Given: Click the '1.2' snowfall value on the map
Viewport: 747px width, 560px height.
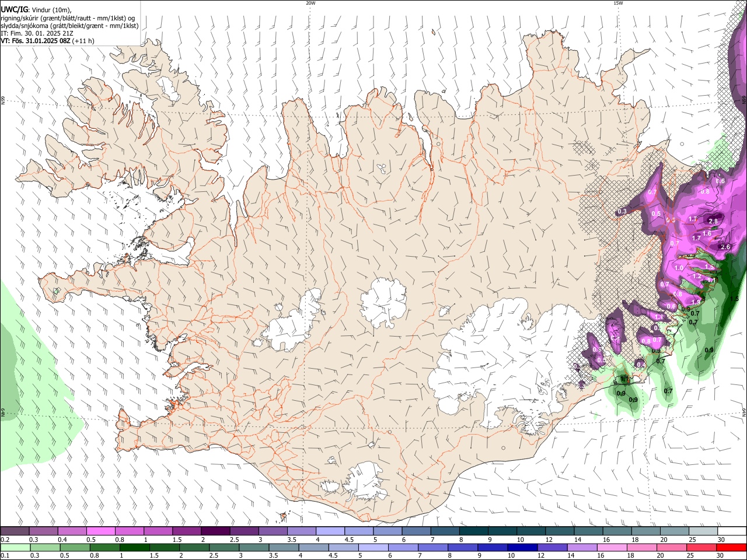Looking at the screenshot, I should 697,276.
